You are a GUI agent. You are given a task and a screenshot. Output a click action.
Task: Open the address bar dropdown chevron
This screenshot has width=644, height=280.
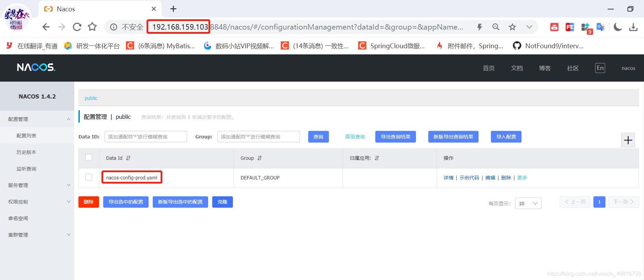click(529, 27)
